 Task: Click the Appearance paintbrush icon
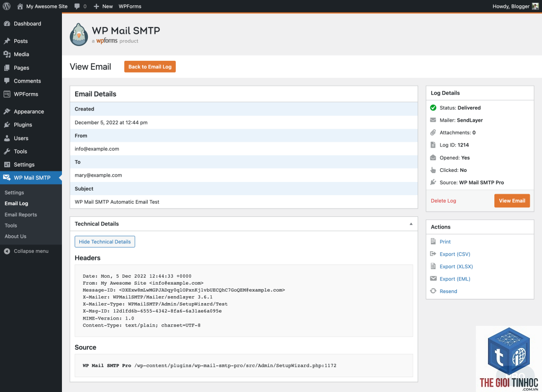(7, 112)
